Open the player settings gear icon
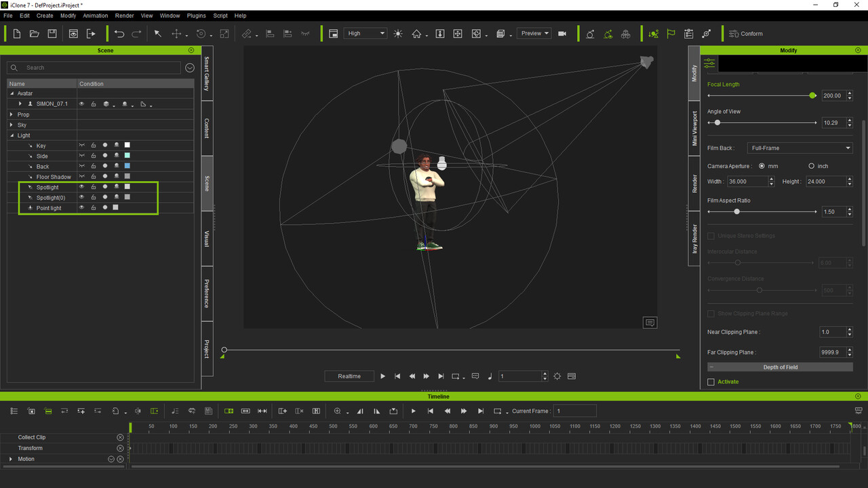This screenshot has height=488, width=868. (557, 376)
